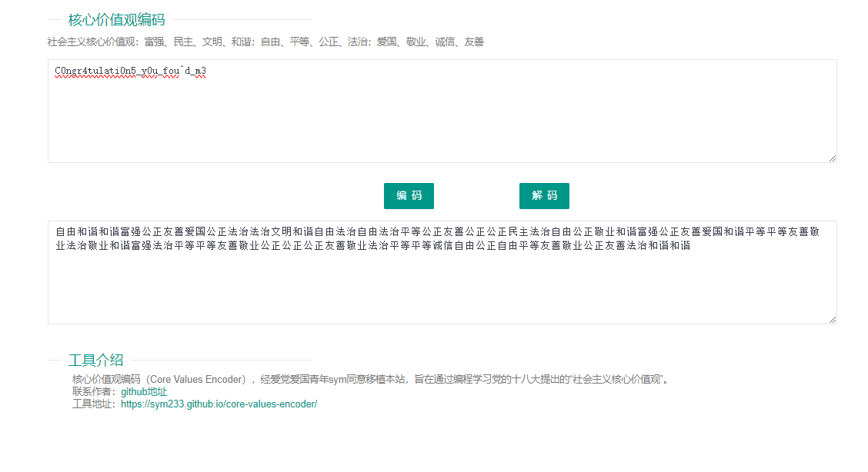
Task: Click the 工具介绍 section heading
Action: [x=95, y=360]
